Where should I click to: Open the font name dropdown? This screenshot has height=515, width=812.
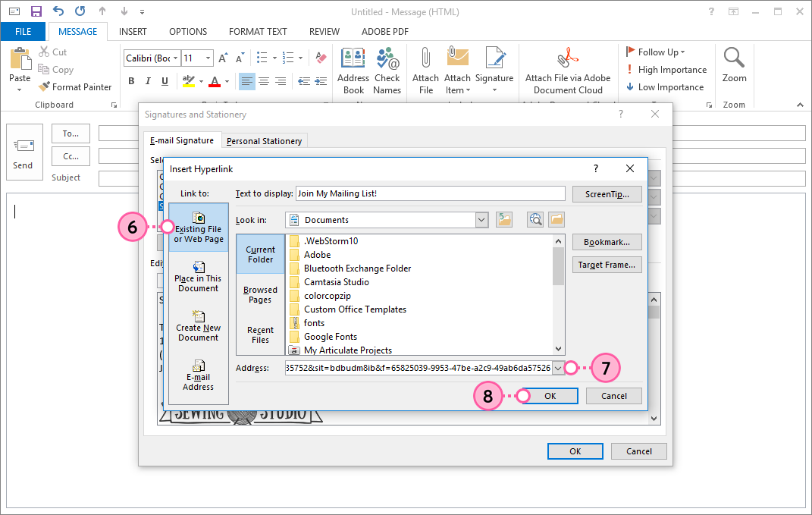pyautogui.click(x=176, y=58)
